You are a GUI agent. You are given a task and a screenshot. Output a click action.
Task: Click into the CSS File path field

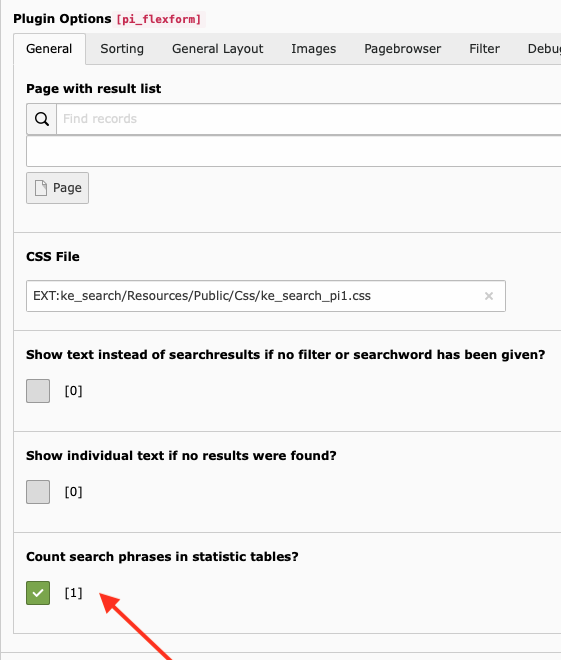[x=266, y=296]
